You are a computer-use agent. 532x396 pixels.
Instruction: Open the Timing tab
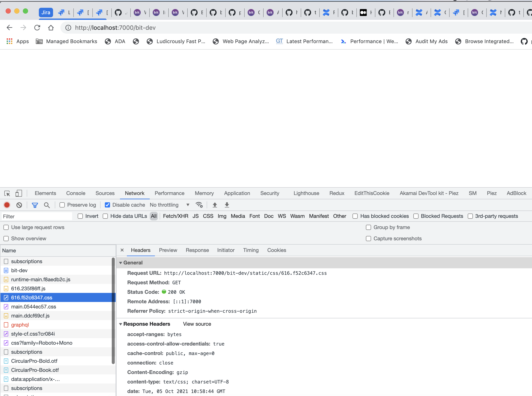pos(250,250)
